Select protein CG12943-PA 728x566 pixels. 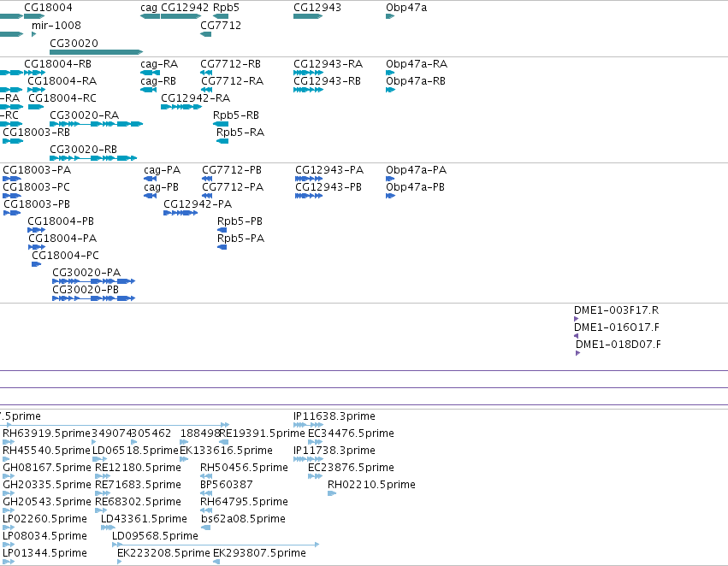tap(329, 170)
